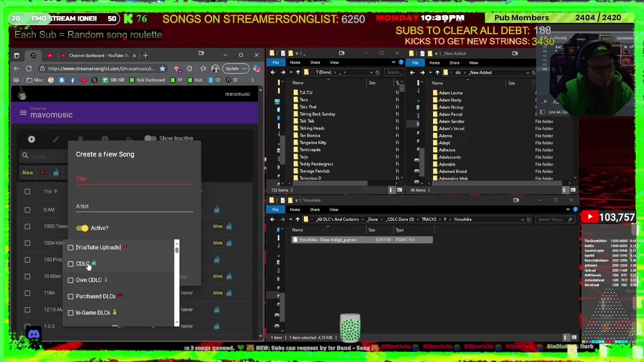
Task: Open the Kick Dashboard bookmark
Action: [147, 80]
